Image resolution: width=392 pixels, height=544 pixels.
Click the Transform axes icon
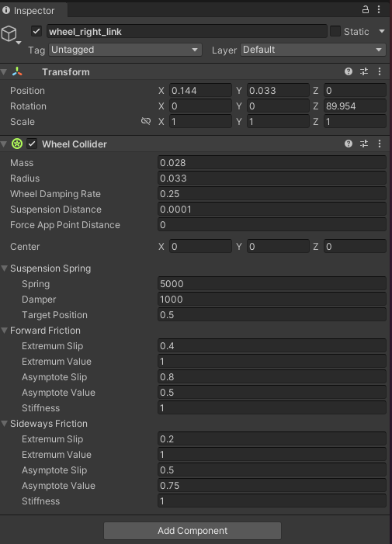(x=17, y=71)
